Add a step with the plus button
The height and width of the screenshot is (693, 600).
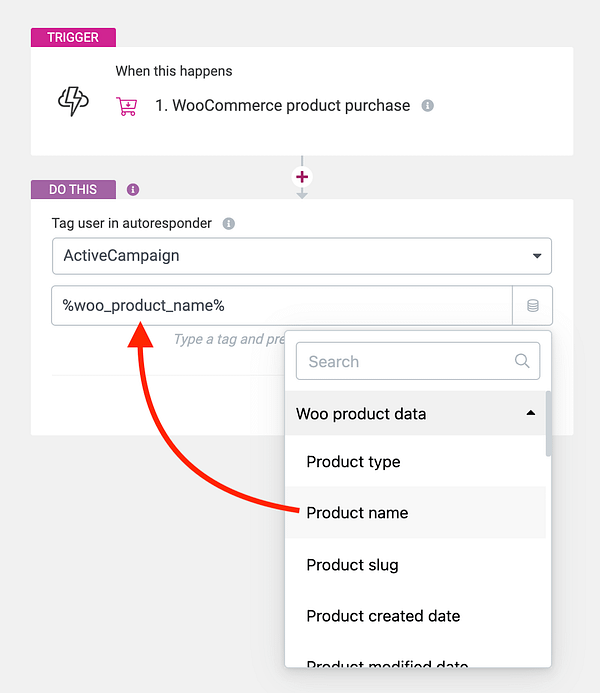click(302, 177)
